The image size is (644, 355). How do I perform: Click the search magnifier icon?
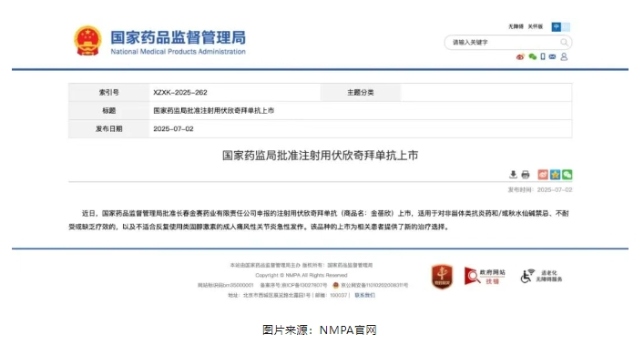pyautogui.click(x=565, y=42)
